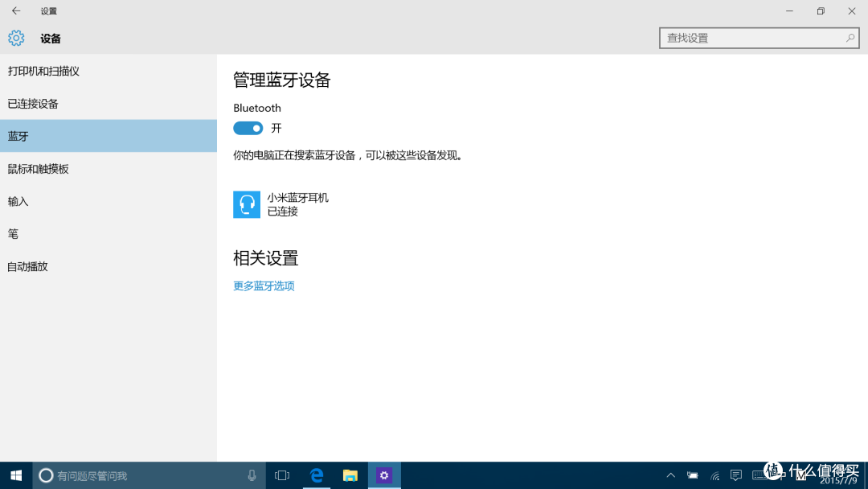
Task: Launch Microsoft Edge from the taskbar
Action: pyautogui.click(x=317, y=475)
